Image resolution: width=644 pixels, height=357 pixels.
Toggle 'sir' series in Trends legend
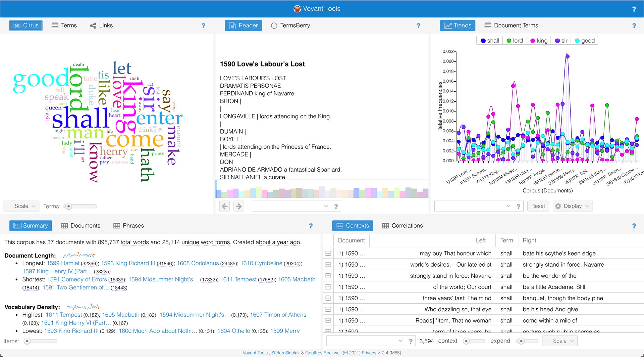(561, 41)
